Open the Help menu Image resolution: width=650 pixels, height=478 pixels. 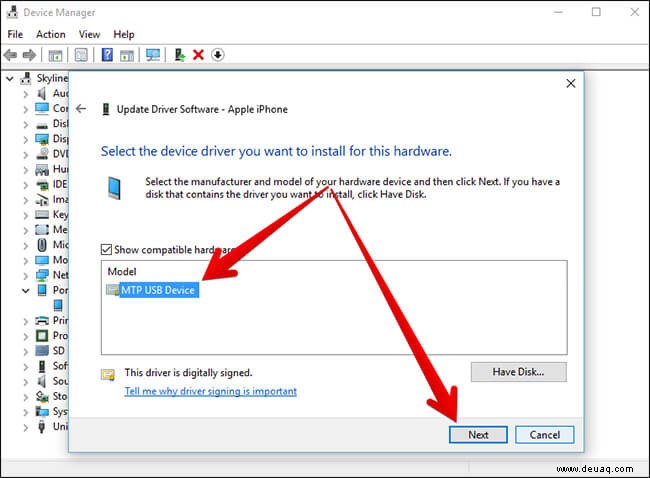click(x=124, y=34)
